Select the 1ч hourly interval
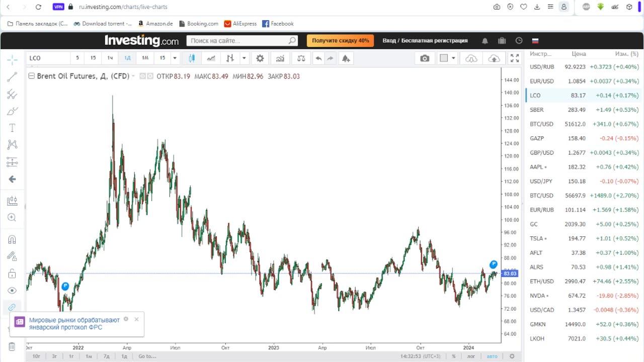This screenshot has width=644, height=362. click(x=110, y=58)
